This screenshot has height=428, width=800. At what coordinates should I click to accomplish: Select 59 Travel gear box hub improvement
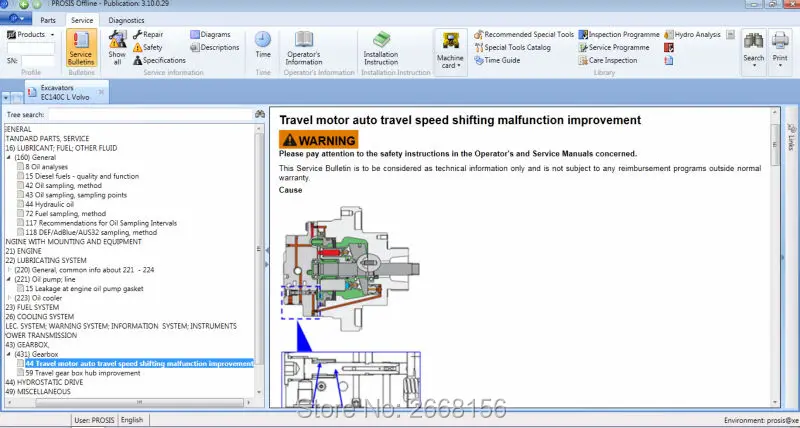pos(83,373)
